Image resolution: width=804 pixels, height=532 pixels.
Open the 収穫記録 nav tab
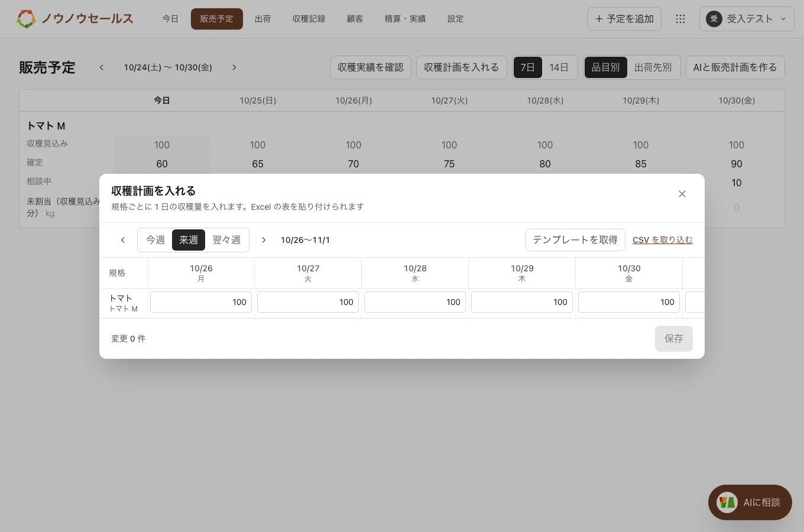[309, 19]
